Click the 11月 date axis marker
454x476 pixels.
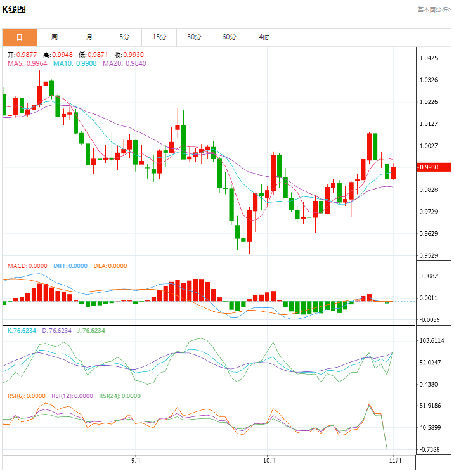[x=395, y=461]
